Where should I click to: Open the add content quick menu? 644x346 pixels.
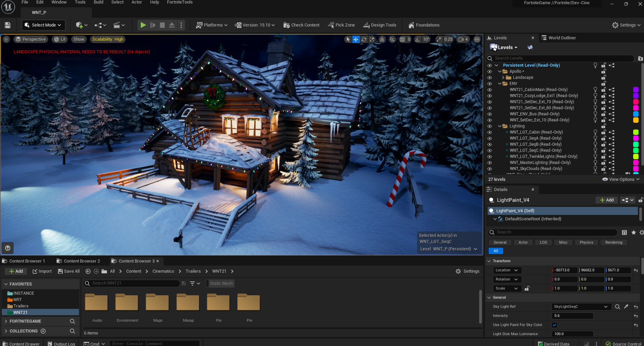click(x=81, y=25)
